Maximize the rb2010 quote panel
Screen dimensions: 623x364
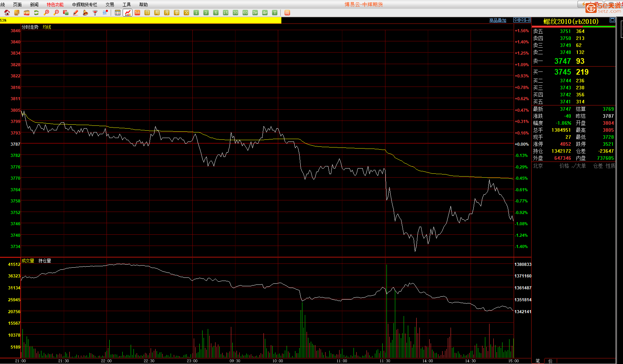tap(612, 20)
